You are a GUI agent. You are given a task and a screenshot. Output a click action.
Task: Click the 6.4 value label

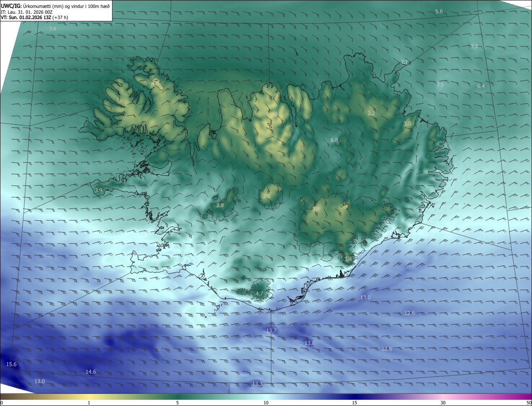pos(481,86)
